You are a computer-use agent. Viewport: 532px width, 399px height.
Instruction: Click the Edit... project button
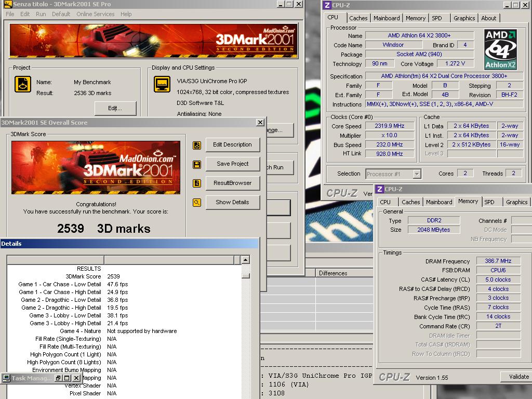(115, 108)
